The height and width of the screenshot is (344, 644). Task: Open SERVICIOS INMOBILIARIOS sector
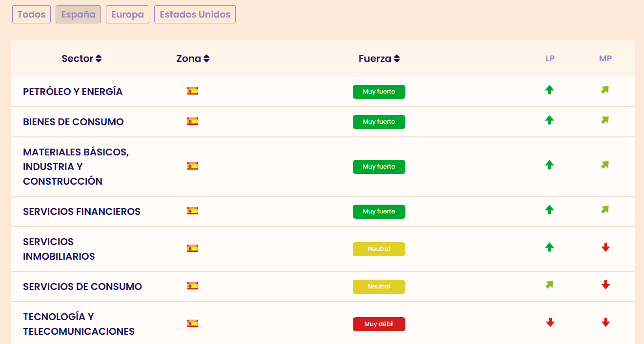59,249
